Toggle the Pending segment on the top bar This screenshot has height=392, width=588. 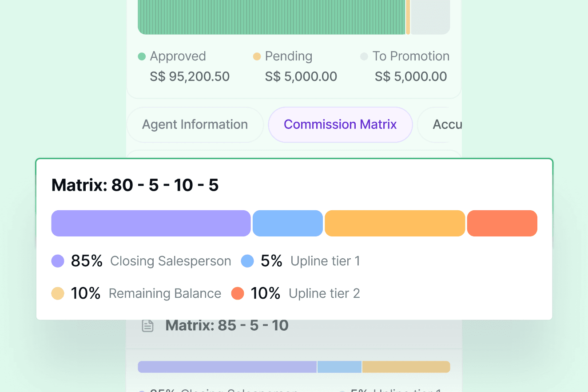pos(408,18)
